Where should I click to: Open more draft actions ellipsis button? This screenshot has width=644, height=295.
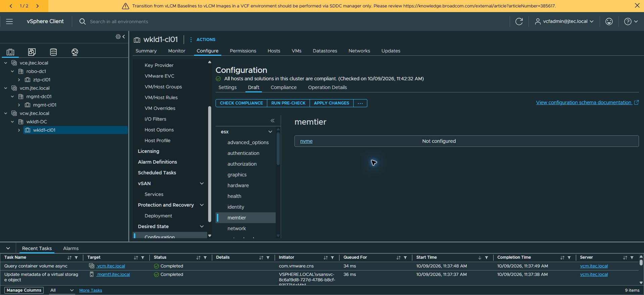360,103
